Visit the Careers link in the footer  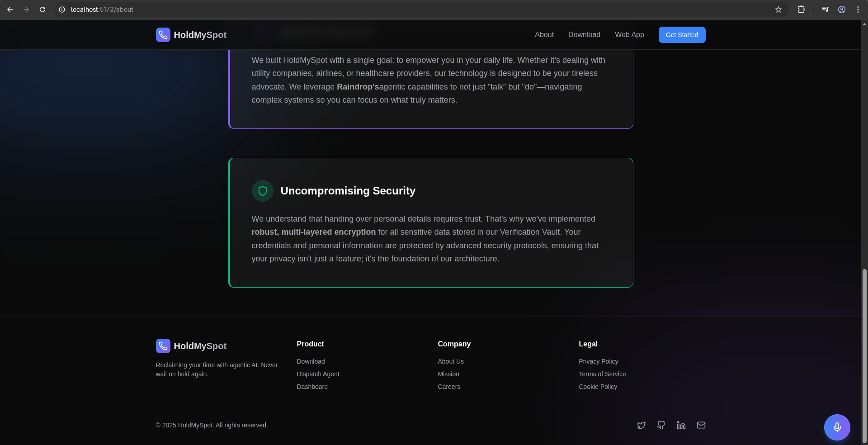(449, 387)
